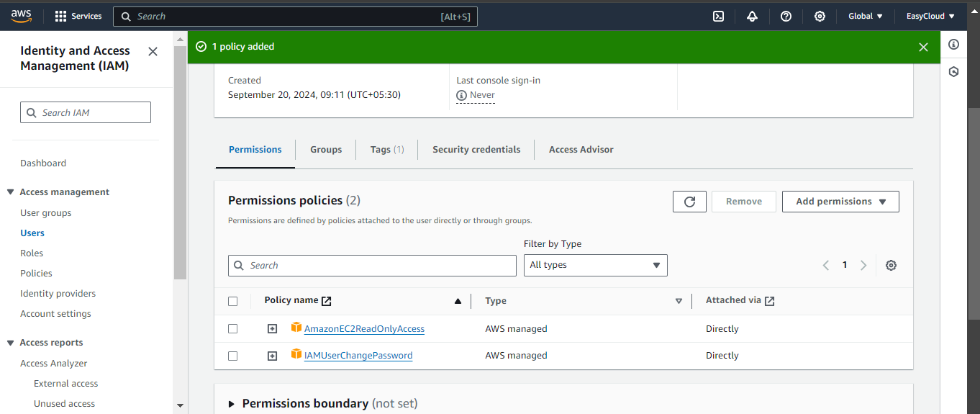Click the Policy name external link icon
The width and height of the screenshot is (980, 414).
tap(327, 301)
